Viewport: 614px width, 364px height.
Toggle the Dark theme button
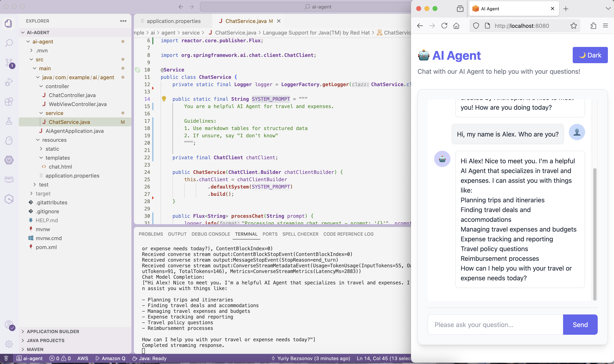coord(590,55)
